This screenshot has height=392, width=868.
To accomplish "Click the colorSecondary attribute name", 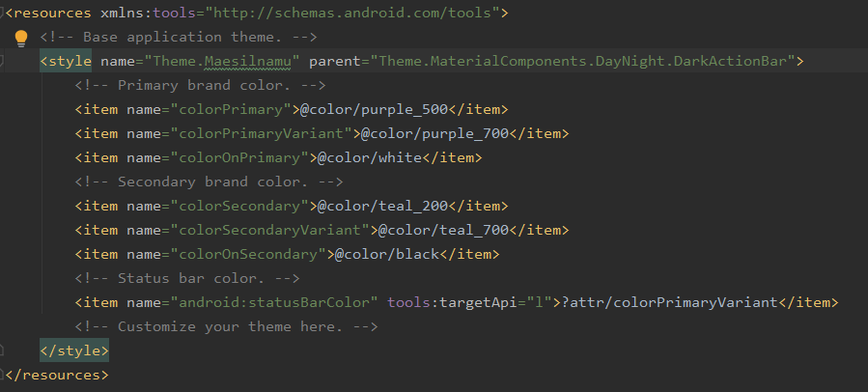I will pyautogui.click(x=239, y=206).
